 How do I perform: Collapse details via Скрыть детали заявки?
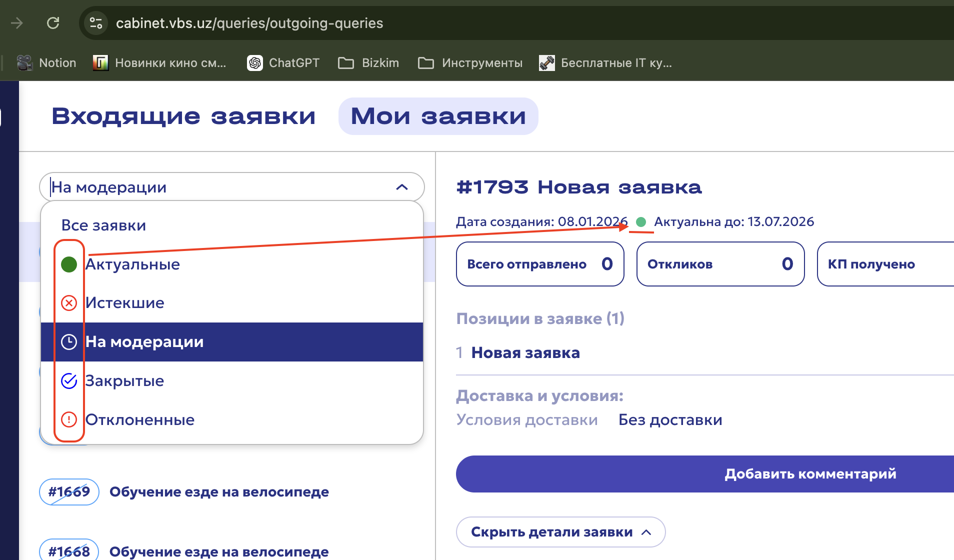(x=560, y=532)
